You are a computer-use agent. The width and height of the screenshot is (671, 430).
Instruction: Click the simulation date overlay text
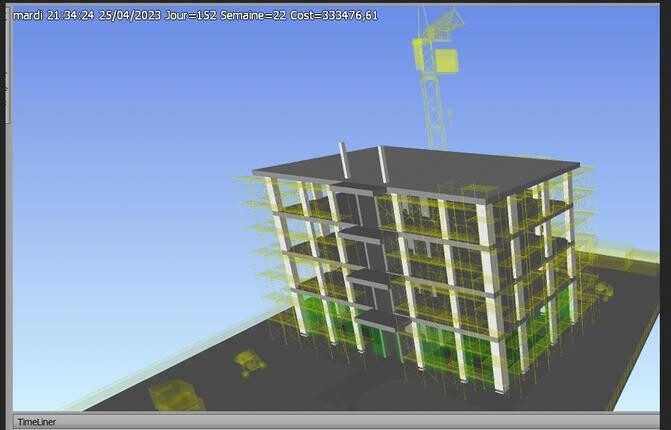pos(130,15)
